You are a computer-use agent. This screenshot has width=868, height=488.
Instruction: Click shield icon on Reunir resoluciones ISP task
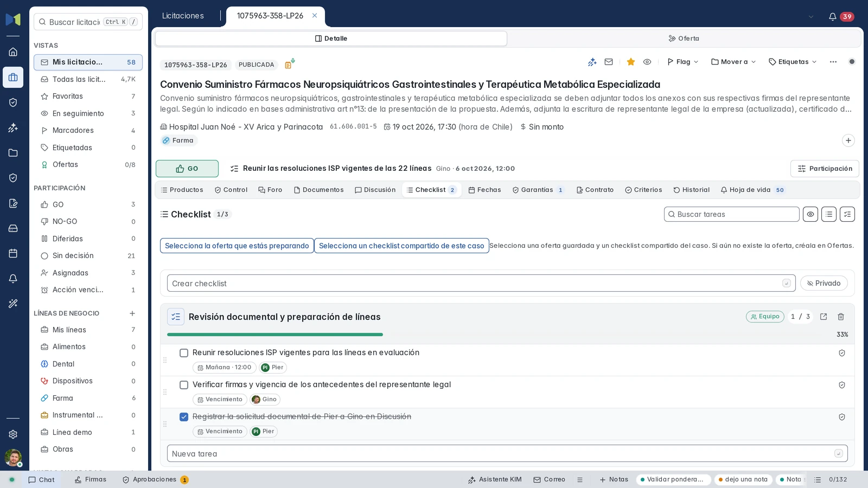pos(842,353)
